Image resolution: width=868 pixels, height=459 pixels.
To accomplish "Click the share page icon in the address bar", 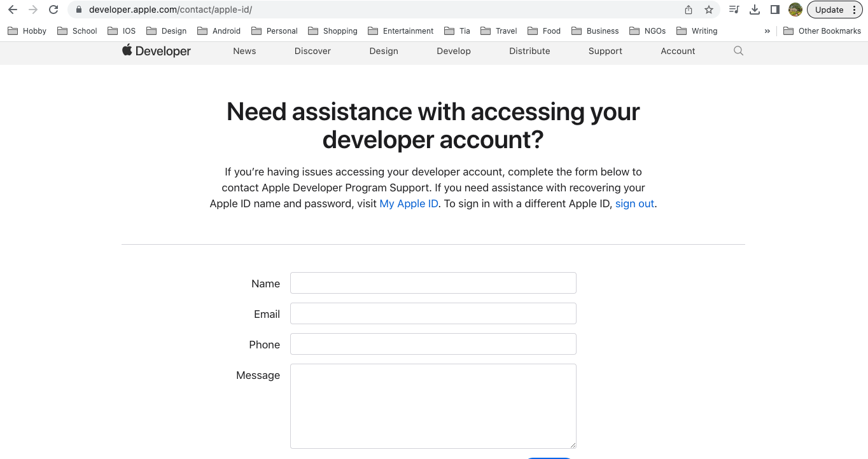I will [x=689, y=10].
